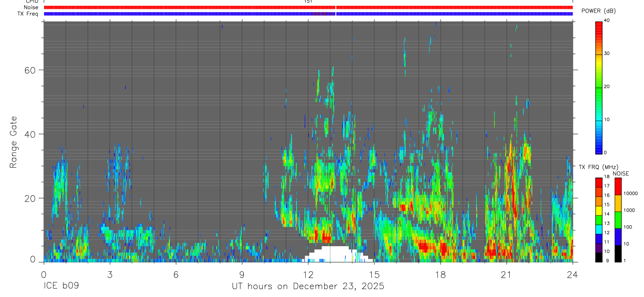Click the 'NOISE' legend title
This screenshot has height=297, width=644.
(x=621, y=173)
